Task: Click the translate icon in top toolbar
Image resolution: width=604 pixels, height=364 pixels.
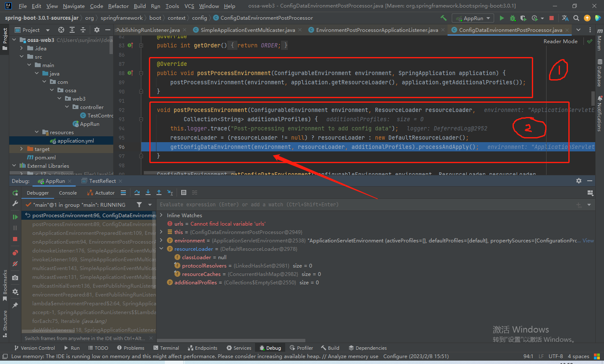Action: pos(565,18)
